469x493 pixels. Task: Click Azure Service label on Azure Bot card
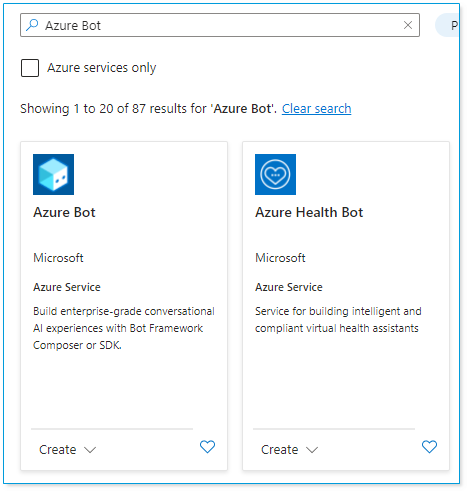[67, 287]
